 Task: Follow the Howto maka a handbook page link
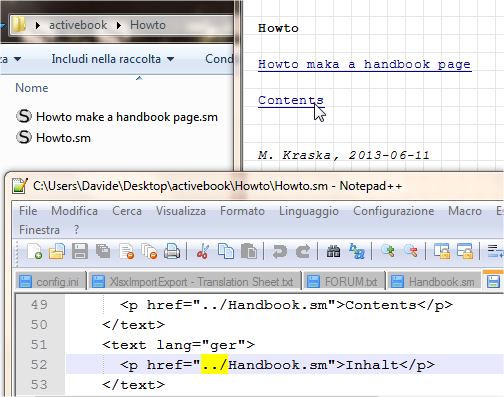click(x=365, y=64)
